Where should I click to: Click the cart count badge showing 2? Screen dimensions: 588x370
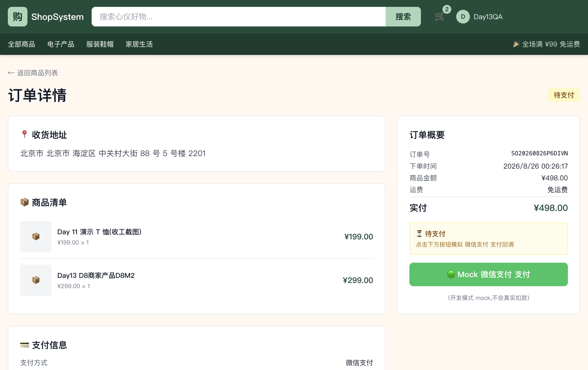point(447,9)
